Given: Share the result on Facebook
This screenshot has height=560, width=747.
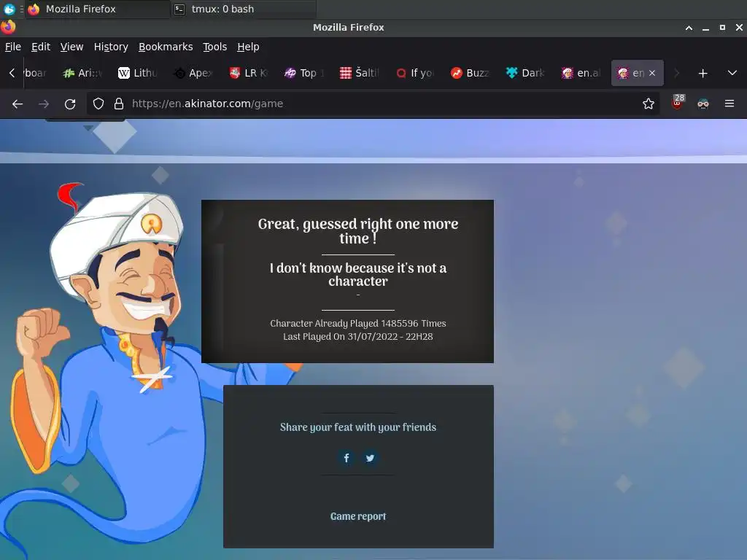Looking at the screenshot, I should [347, 458].
